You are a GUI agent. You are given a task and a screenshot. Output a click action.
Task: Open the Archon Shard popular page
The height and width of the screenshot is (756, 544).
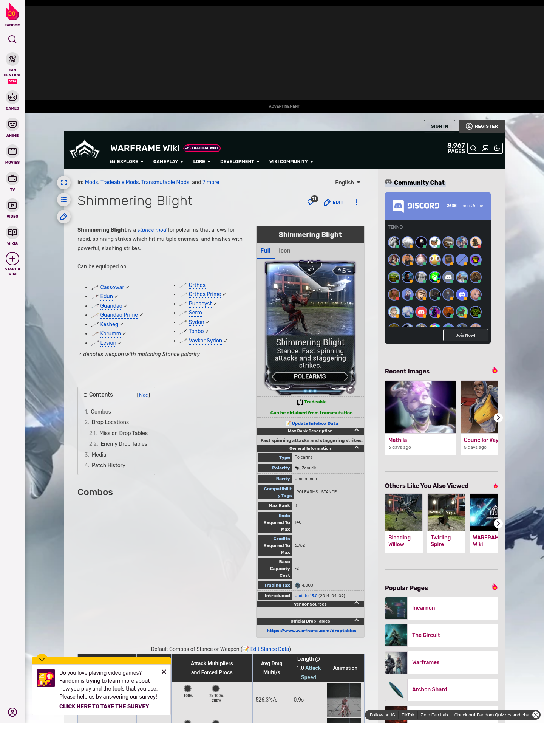[x=442, y=689]
